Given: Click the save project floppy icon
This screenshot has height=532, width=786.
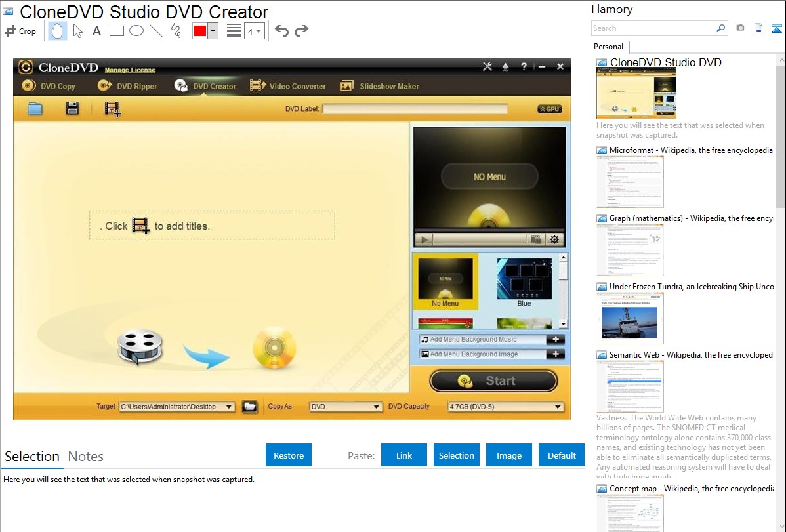Looking at the screenshot, I should click(72, 108).
